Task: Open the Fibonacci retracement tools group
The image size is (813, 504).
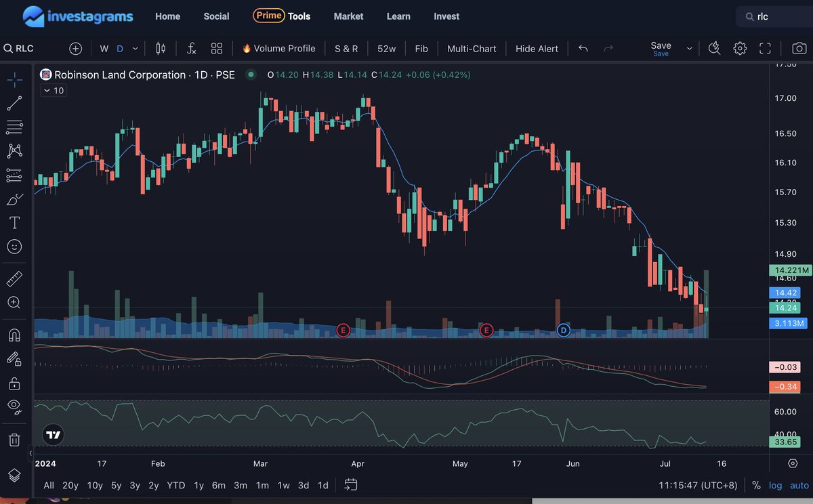Action: 14,127
